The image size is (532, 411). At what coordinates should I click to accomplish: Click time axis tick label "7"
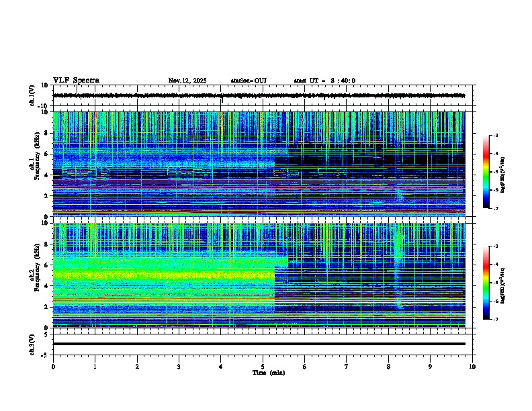(347, 367)
